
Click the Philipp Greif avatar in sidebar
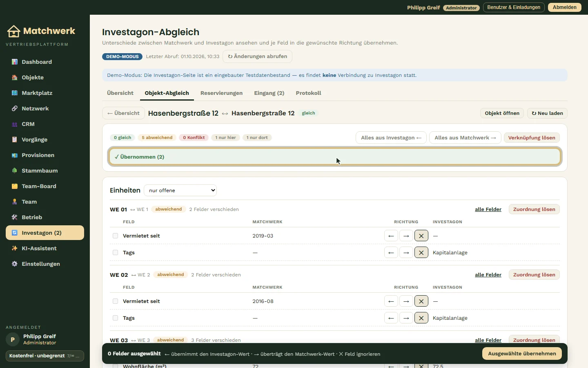click(13, 339)
